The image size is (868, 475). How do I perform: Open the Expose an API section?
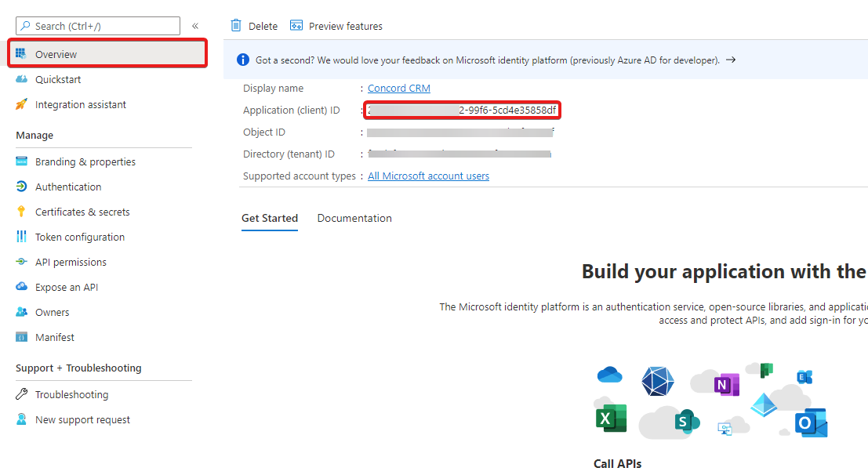[x=66, y=287]
